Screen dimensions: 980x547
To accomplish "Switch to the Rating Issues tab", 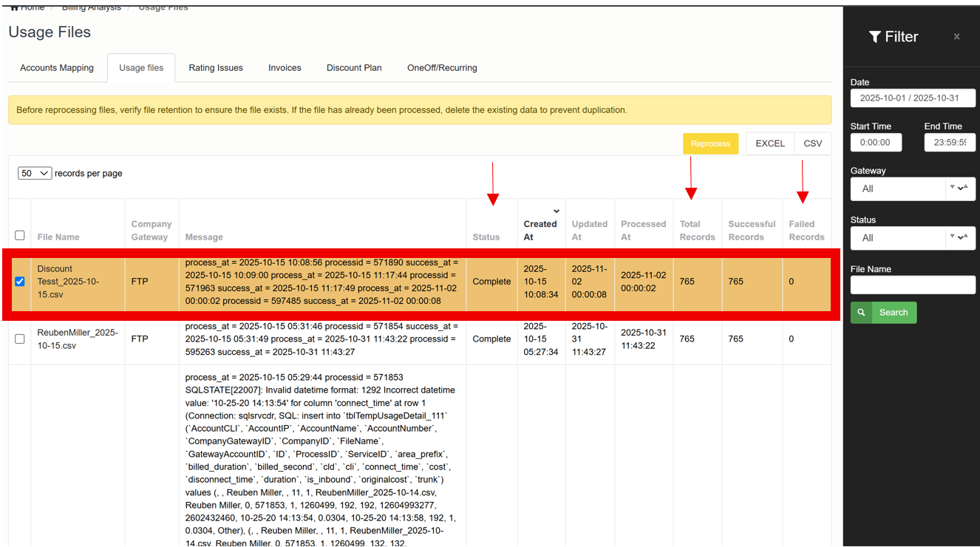I will click(x=215, y=68).
